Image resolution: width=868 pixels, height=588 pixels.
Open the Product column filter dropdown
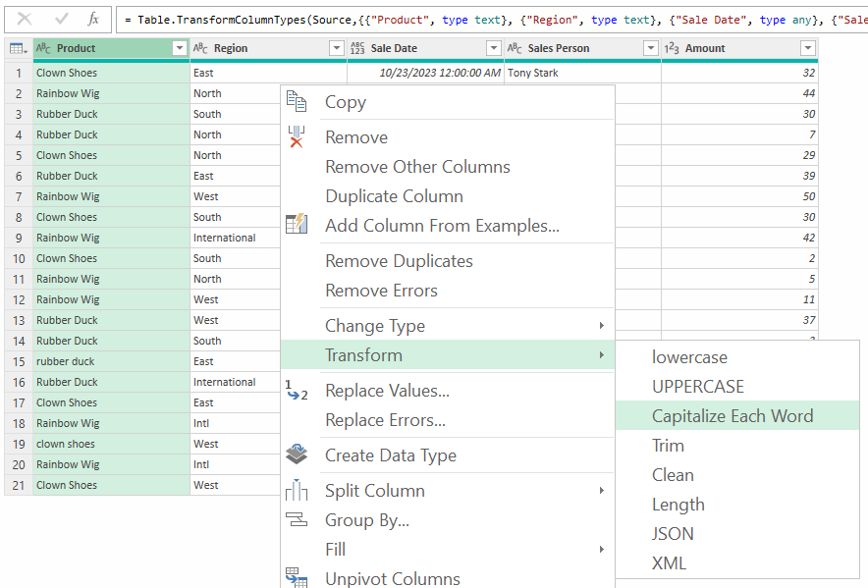[x=179, y=48]
